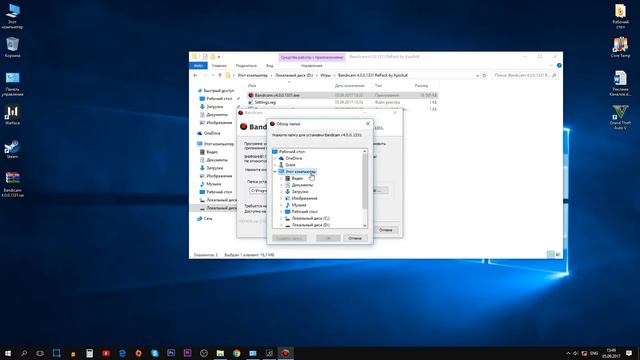Open Photoshop from the taskbar
This screenshot has height=360, width=640.
pos(171,353)
